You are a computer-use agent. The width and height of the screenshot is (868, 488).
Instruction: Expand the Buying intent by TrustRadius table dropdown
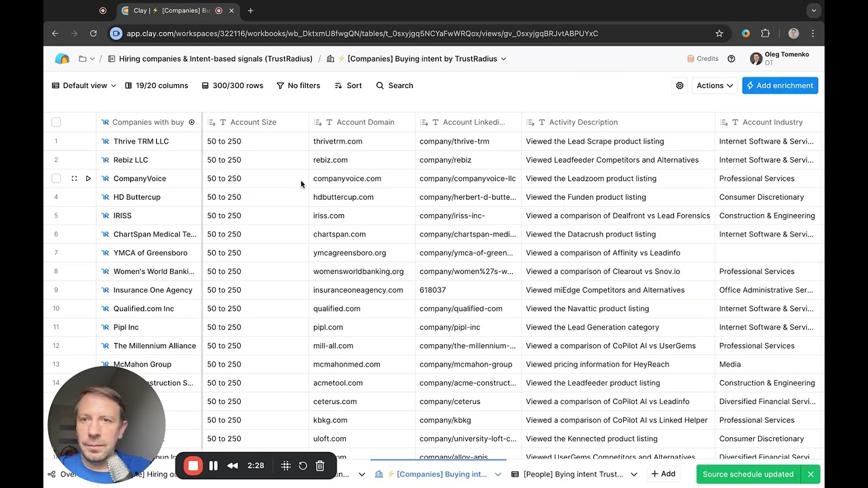click(x=503, y=59)
